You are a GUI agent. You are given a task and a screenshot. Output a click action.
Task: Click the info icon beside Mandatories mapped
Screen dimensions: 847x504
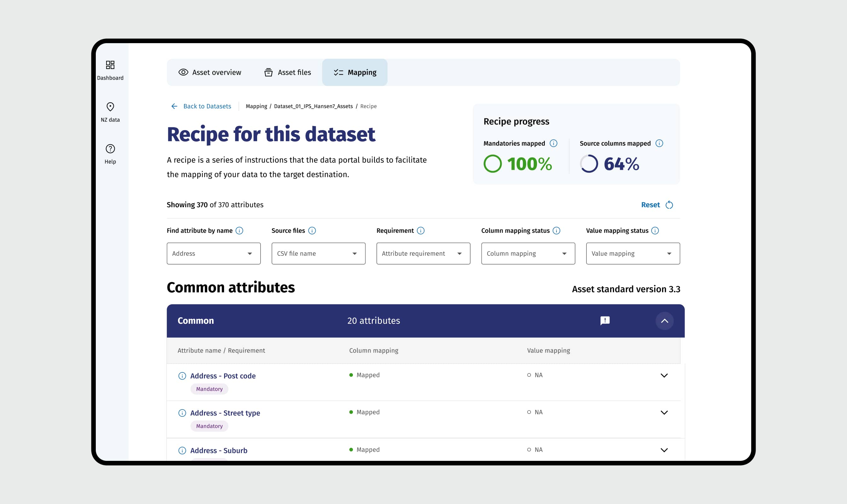pyautogui.click(x=554, y=143)
